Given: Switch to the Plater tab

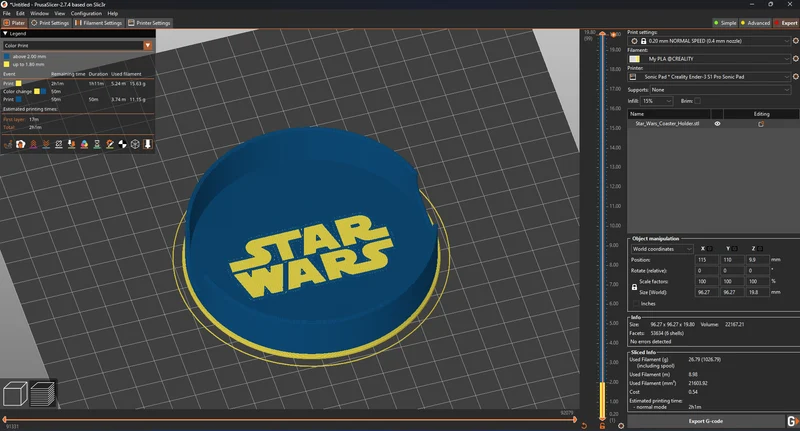Looking at the screenshot, I should click(x=14, y=23).
